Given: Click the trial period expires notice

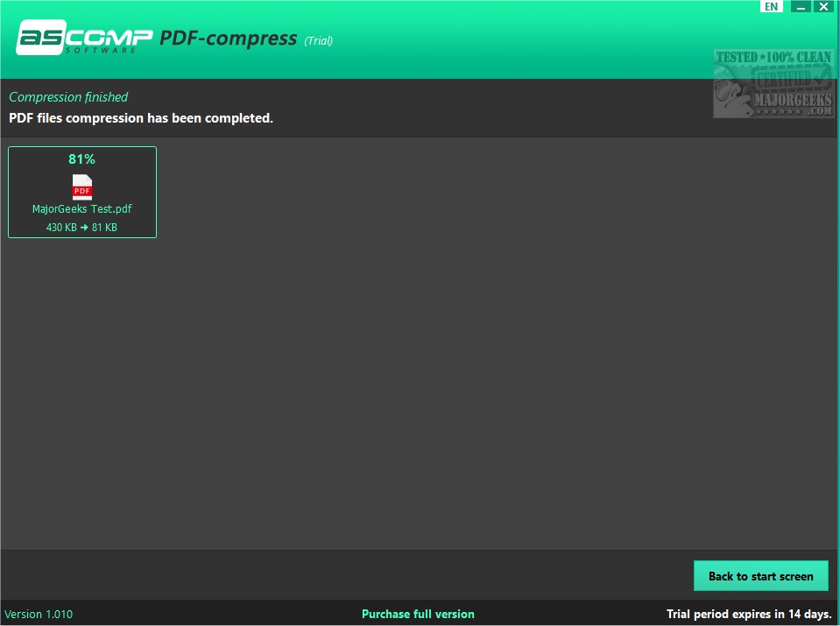Looking at the screenshot, I should point(749,614).
